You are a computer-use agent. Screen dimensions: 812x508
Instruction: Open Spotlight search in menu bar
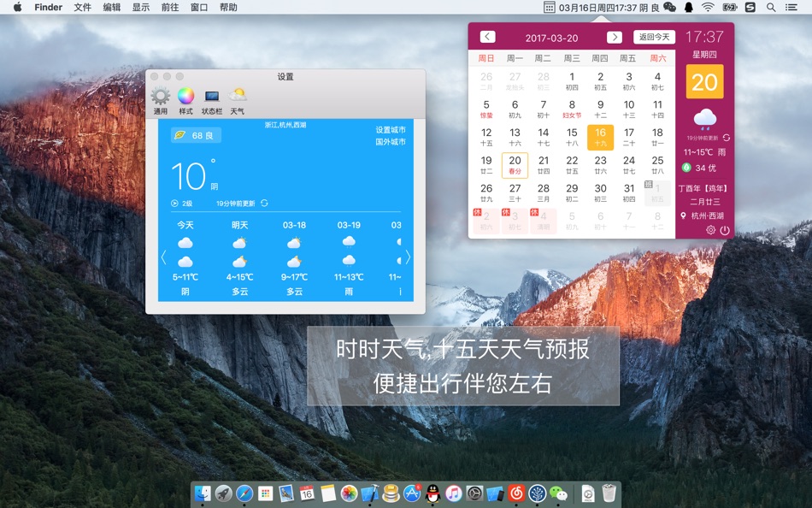point(771,7)
